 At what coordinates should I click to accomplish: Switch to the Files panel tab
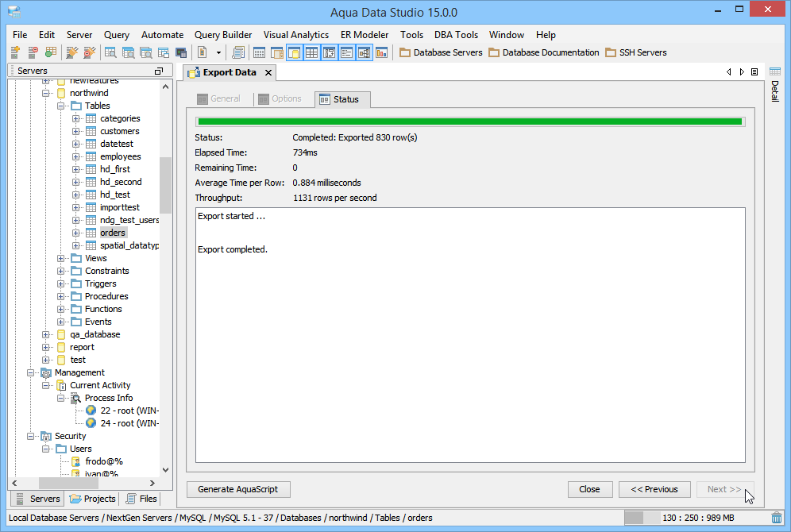[141, 499]
